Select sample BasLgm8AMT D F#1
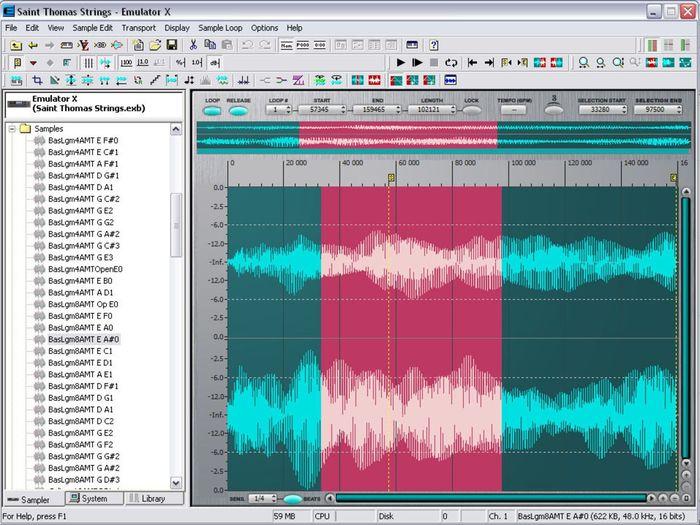This screenshot has height=525, width=700. pyautogui.click(x=83, y=386)
